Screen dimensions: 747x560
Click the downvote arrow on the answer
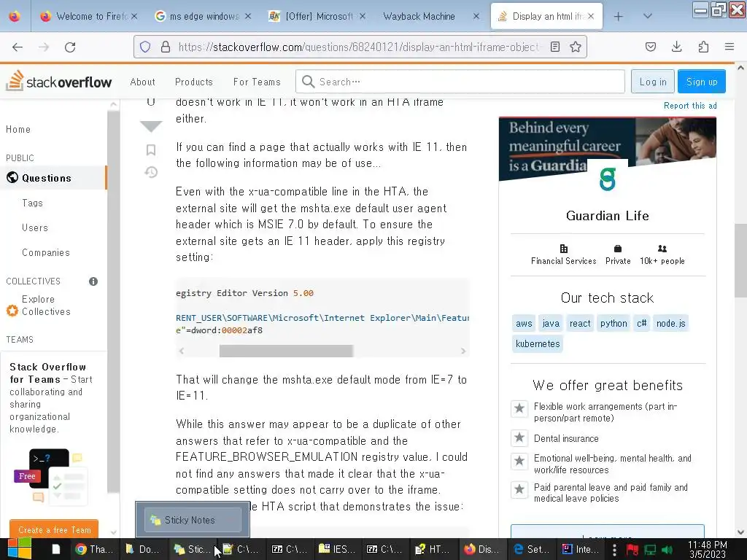[151, 126]
